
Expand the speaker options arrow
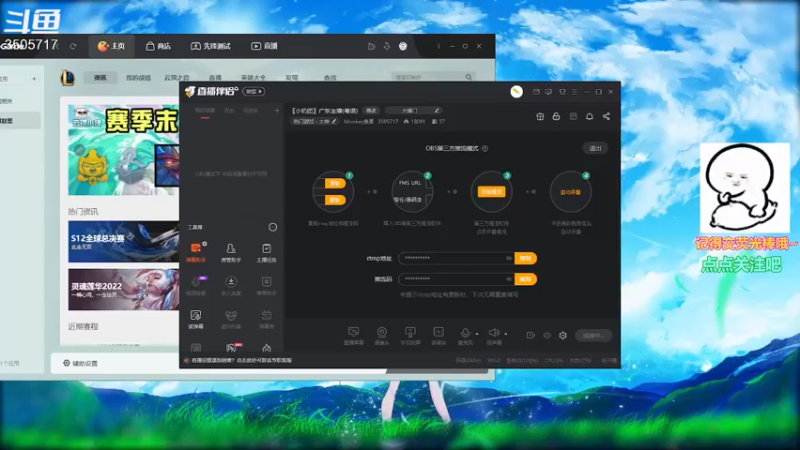[506, 334]
